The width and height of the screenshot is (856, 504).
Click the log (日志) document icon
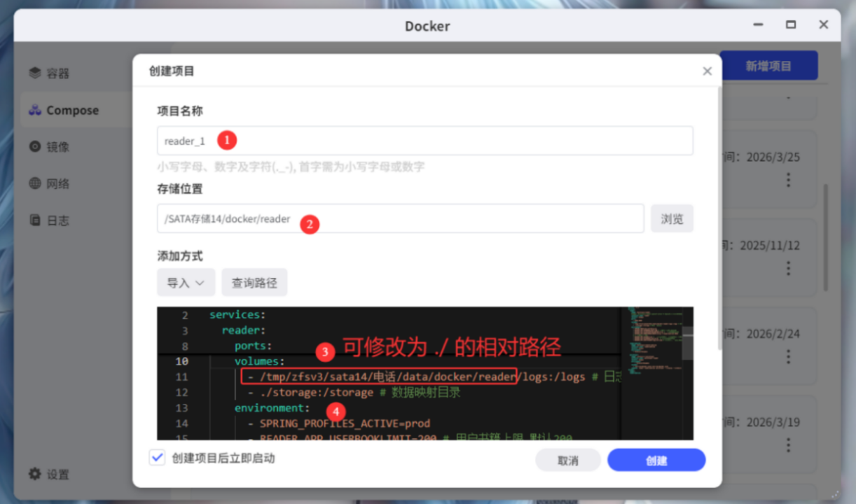click(x=35, y=220)
